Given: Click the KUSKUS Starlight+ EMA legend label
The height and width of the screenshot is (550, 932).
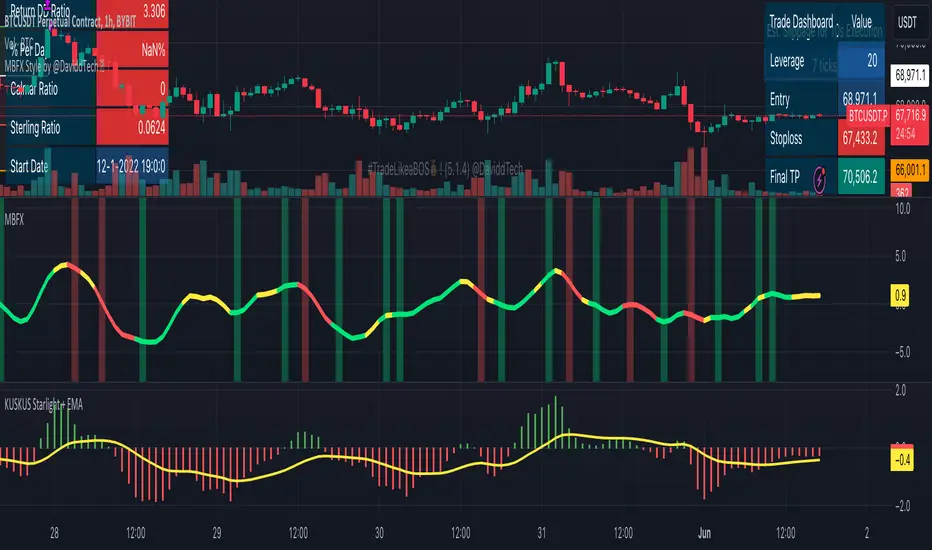Looking at the screenshot, I should pos(44,405).
